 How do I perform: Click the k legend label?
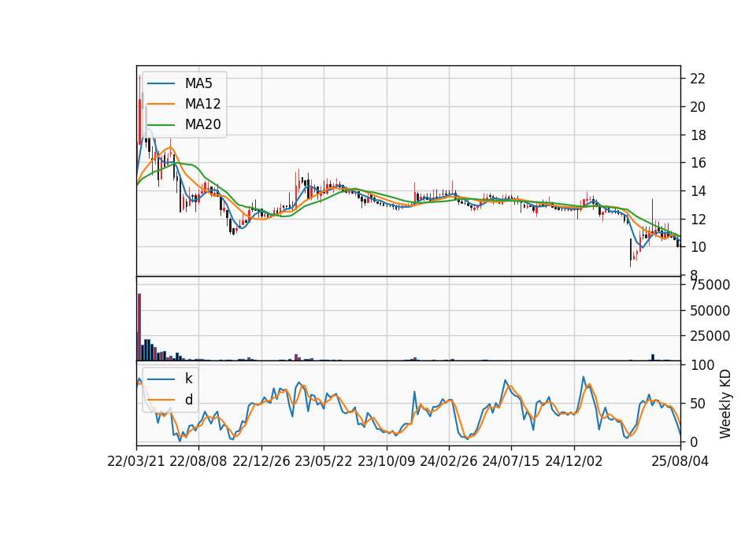(x=188, y=379)
